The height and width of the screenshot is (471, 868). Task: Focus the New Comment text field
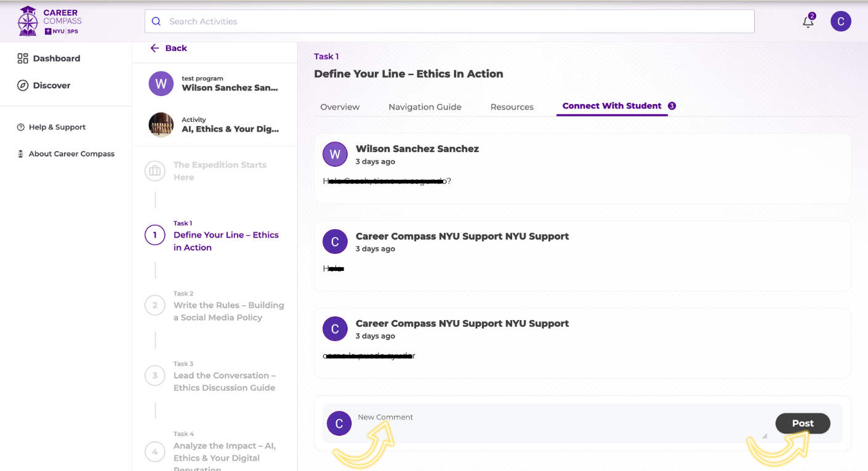[554, 423]
